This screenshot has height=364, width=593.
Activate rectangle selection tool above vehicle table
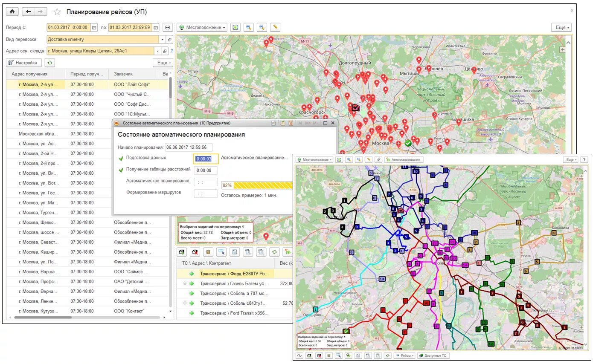(x=221, y=251)
